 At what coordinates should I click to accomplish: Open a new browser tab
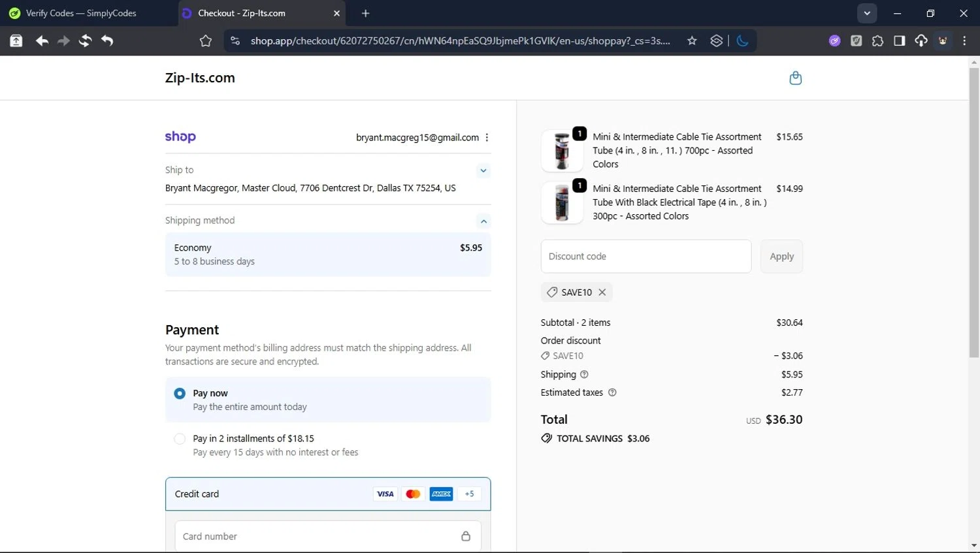pyautogui.click(x=365, y=13)
